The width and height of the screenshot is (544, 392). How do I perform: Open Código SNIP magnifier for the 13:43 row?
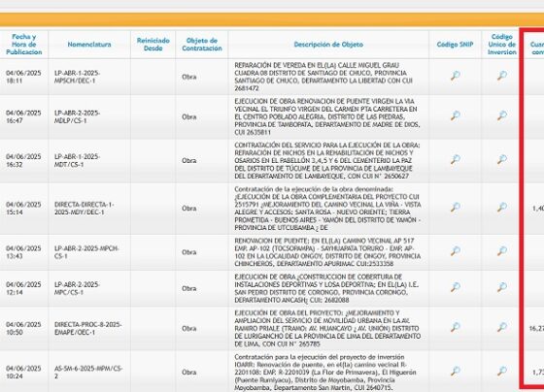[456, 251]
